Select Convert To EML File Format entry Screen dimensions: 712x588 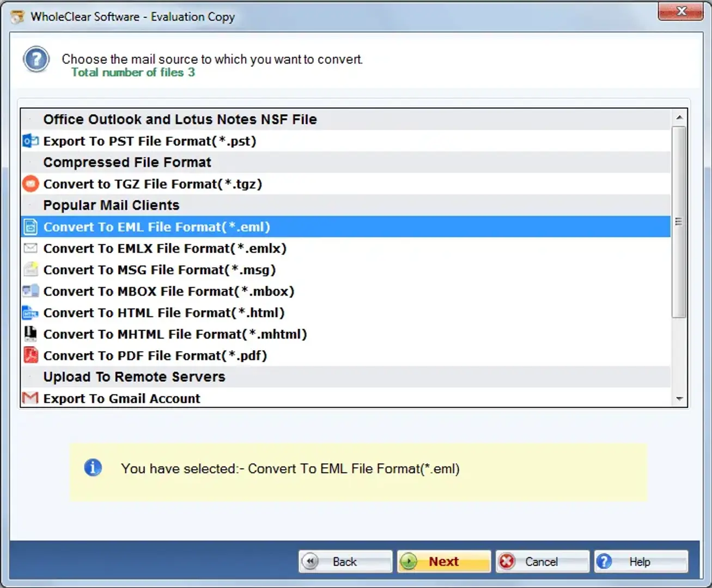tap(156, 227)
